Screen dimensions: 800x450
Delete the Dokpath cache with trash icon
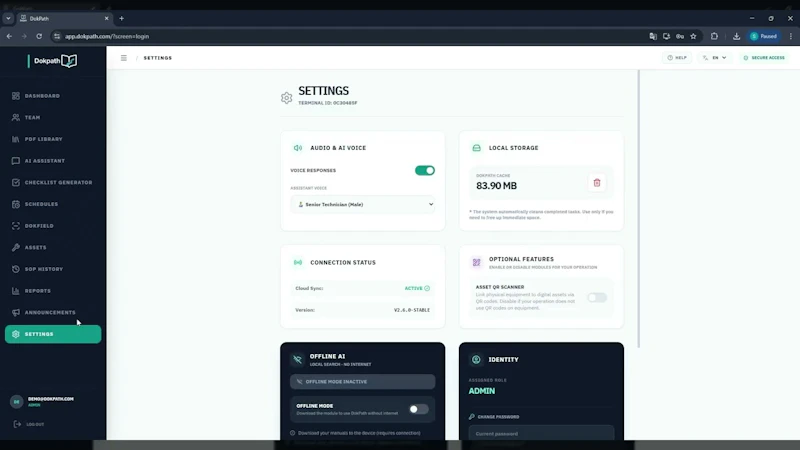[596, 183]
